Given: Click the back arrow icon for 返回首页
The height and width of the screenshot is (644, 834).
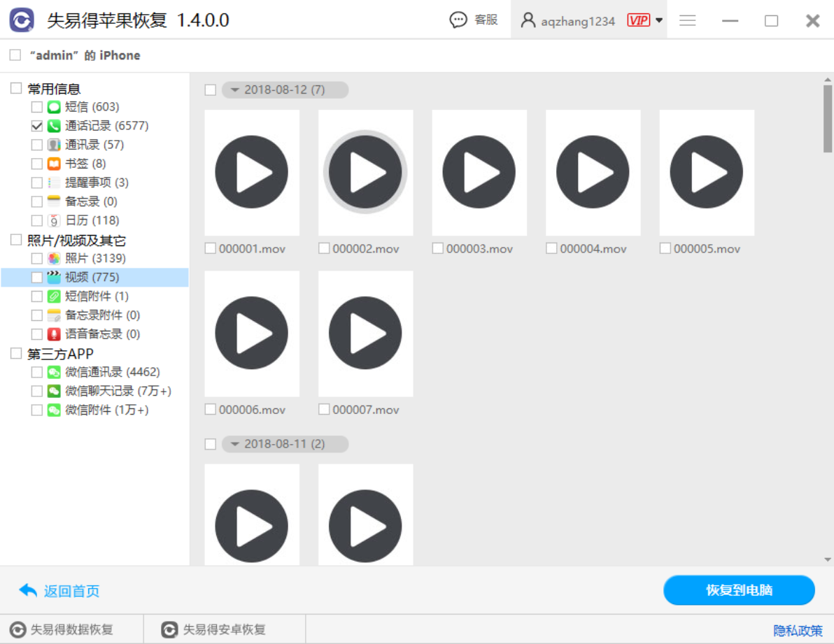Looking at the screenshot, I should pos(28,590).
